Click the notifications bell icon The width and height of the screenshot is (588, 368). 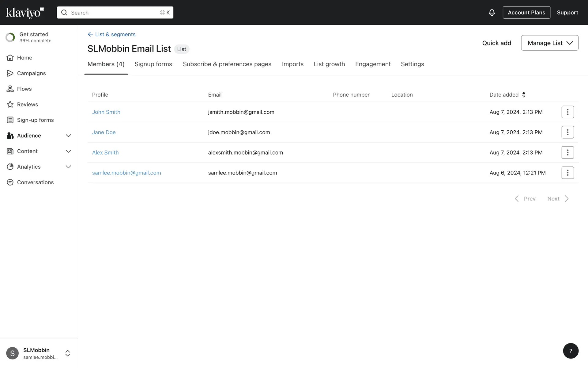492,13
